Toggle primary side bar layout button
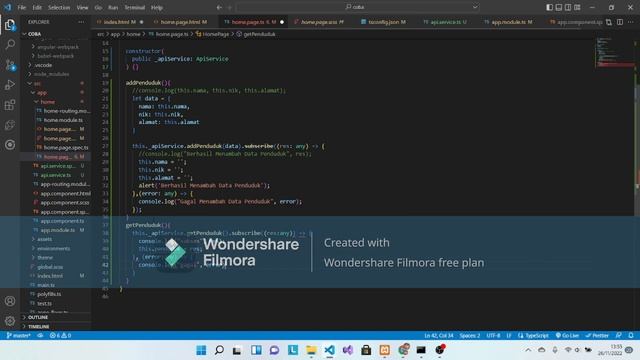This screenshot has height=360, width=640. pyautogui.click(x=549, y=7)
